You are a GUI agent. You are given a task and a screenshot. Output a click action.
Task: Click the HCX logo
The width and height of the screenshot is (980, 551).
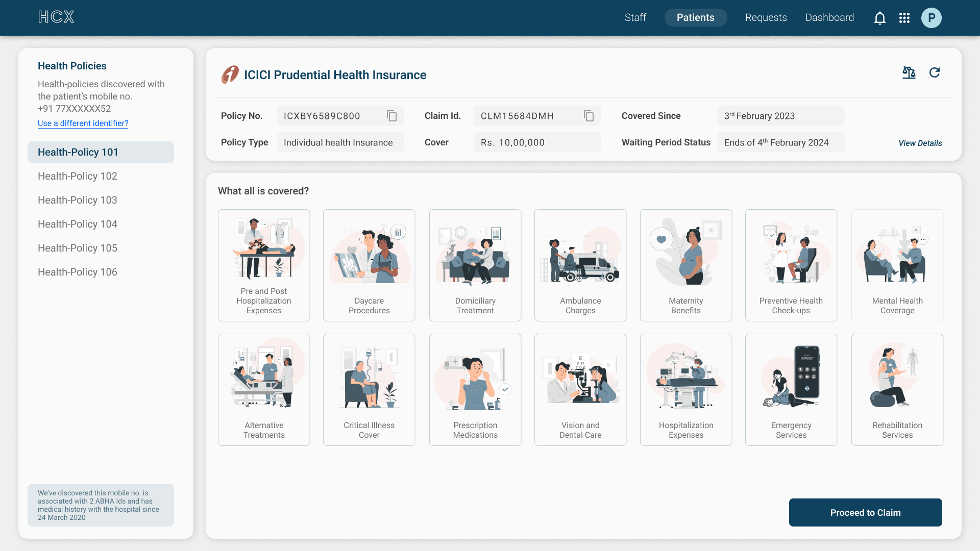[56, 17]
